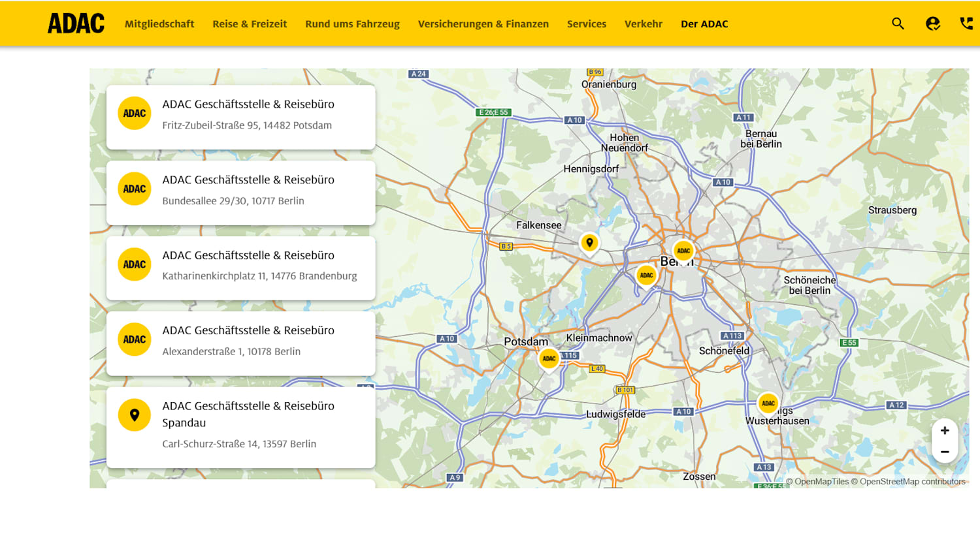
Task: Open the Bundesallee Geschäftsstelle title
Action: (x=248, y=180)
